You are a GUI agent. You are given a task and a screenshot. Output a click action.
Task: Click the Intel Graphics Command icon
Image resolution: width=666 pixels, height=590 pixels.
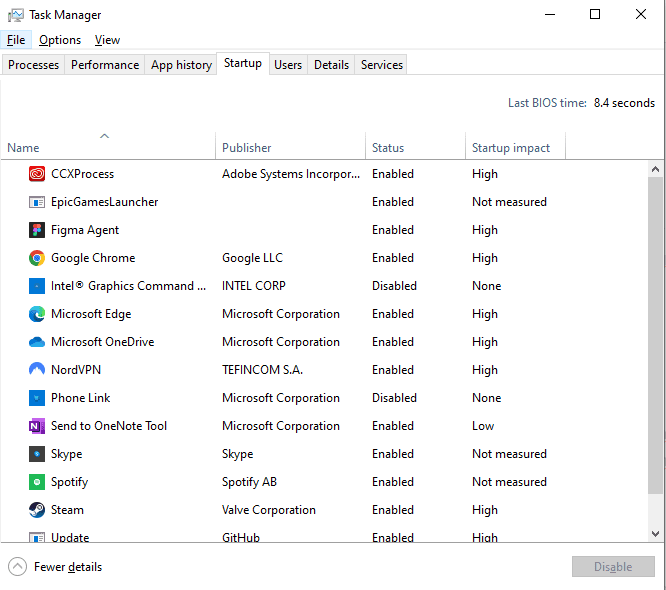click(37, 286)
